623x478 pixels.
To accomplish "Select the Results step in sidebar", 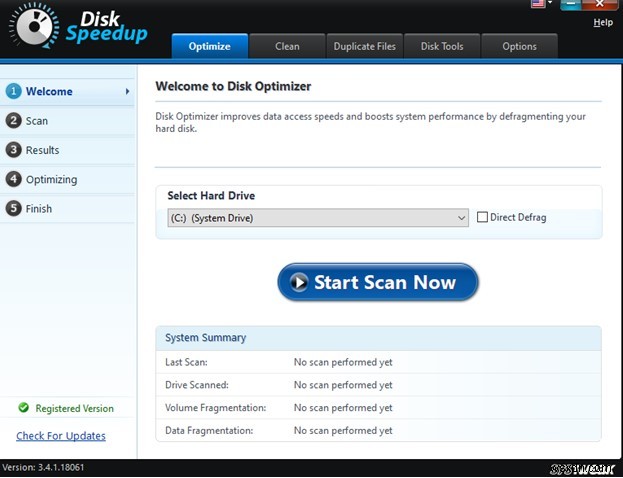I will [67, 150].
